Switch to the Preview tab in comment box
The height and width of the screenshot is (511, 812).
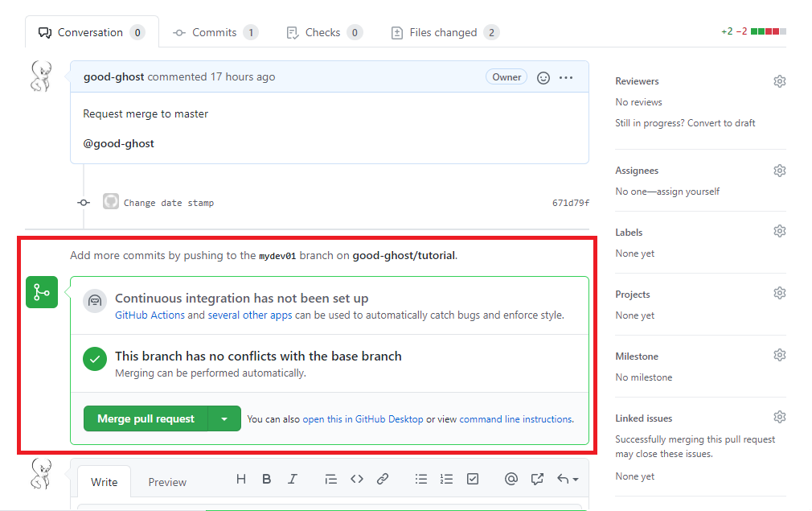point(166,481)
